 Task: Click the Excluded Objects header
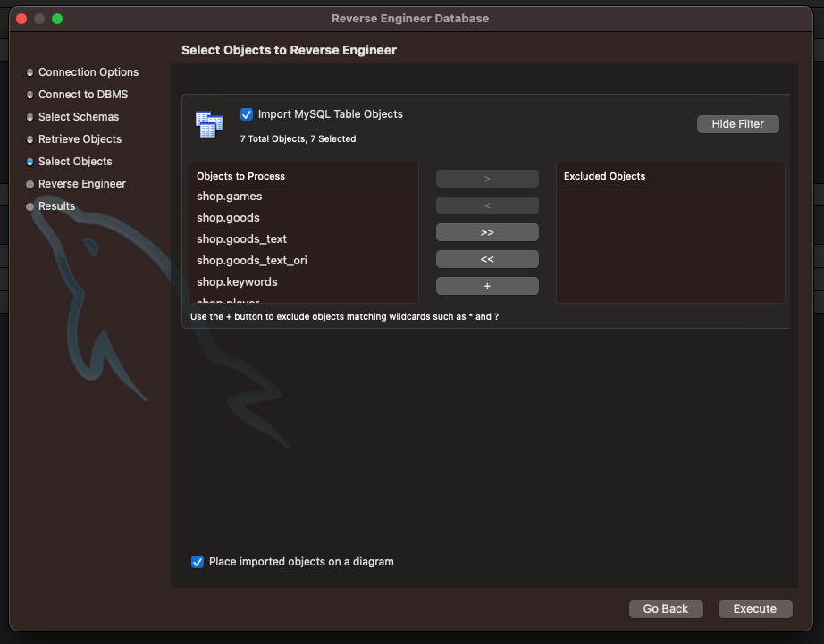pos(670,176)
